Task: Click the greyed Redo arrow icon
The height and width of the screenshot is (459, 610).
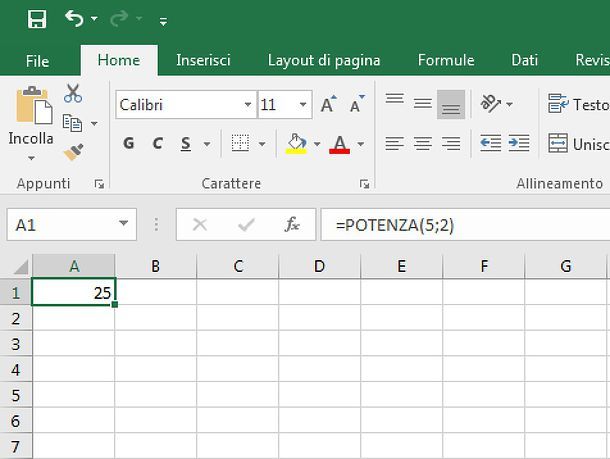Action: tap(119, 18)
